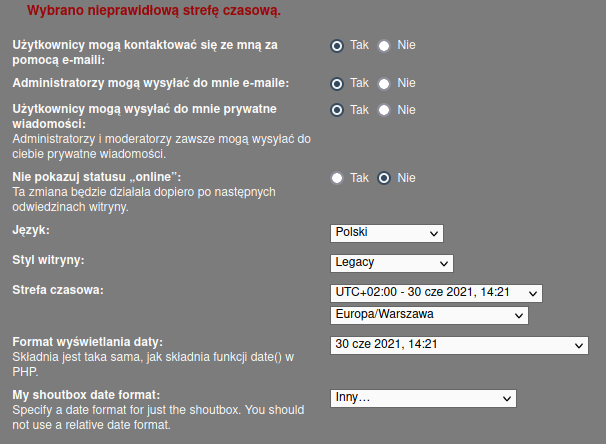Expand the UTC+02:00 timezone offset dropdown
The width and height of the screenshot is (606, 444).
tap(436, 293)
